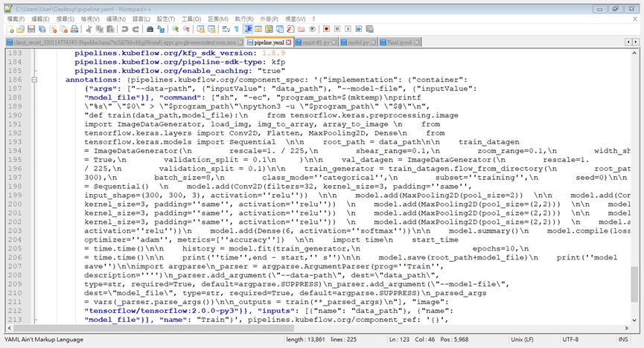
Task: Open the 外掛(P) plugins menu
Action: tap(269, 19)
